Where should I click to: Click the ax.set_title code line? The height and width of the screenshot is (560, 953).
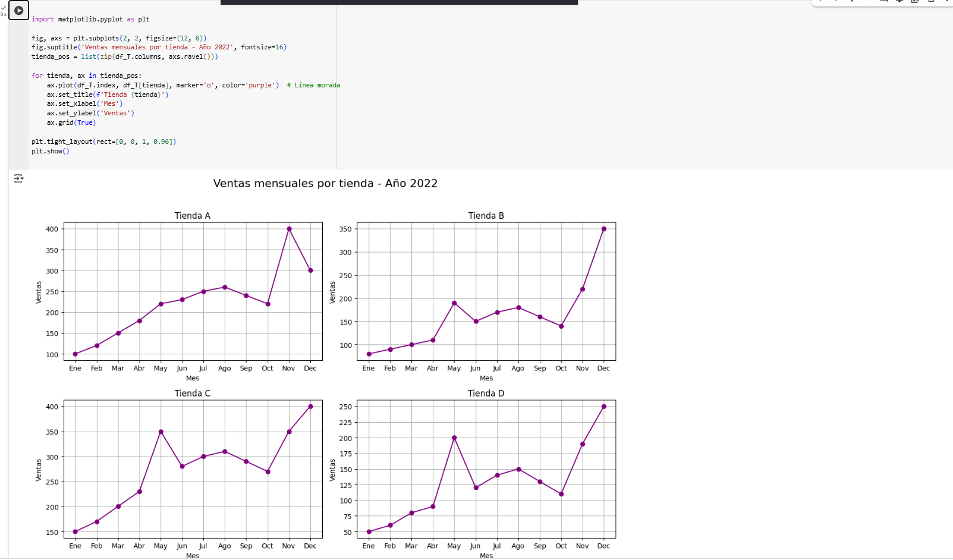[x=108, y=95]
